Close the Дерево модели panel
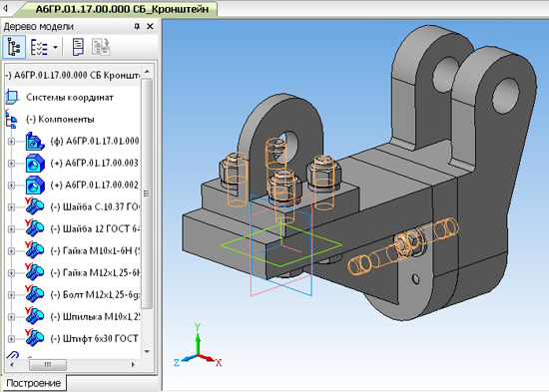The image size is (549, 392). pos(150,26)
